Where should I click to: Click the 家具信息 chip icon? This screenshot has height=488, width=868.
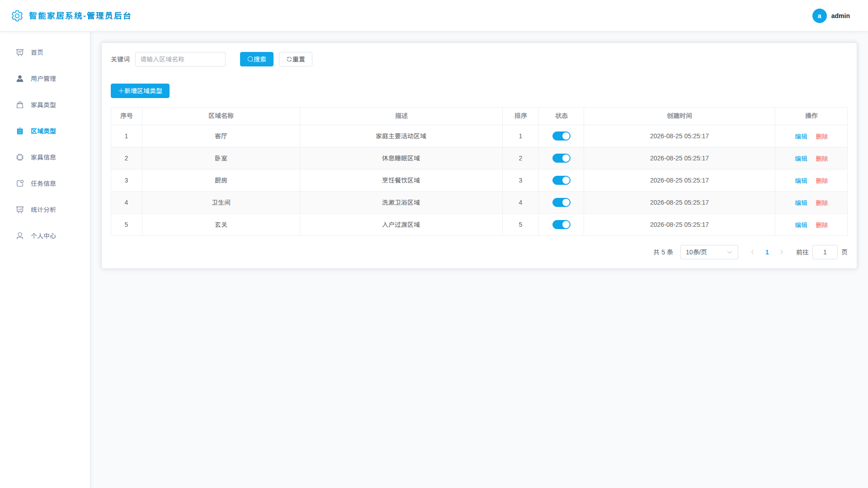pos(20,157)
